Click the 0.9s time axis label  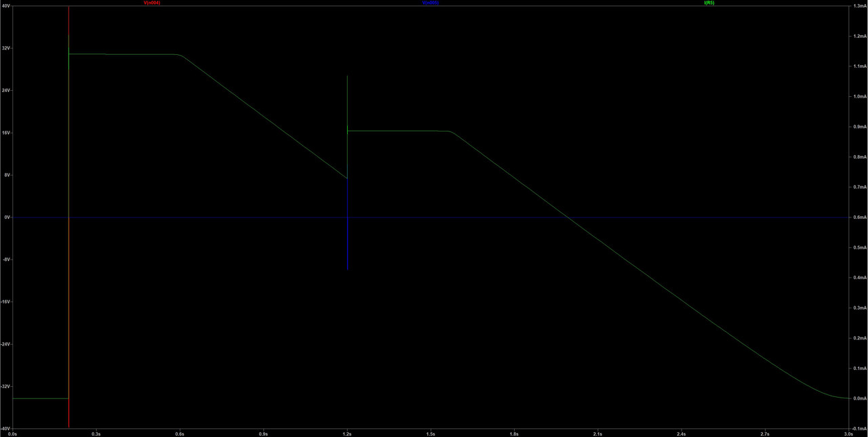coord(263,434)
